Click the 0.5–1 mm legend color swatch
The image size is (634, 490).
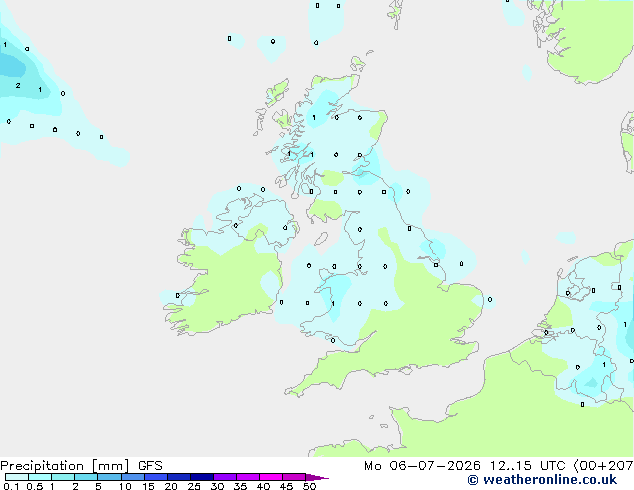coord(40,477)
